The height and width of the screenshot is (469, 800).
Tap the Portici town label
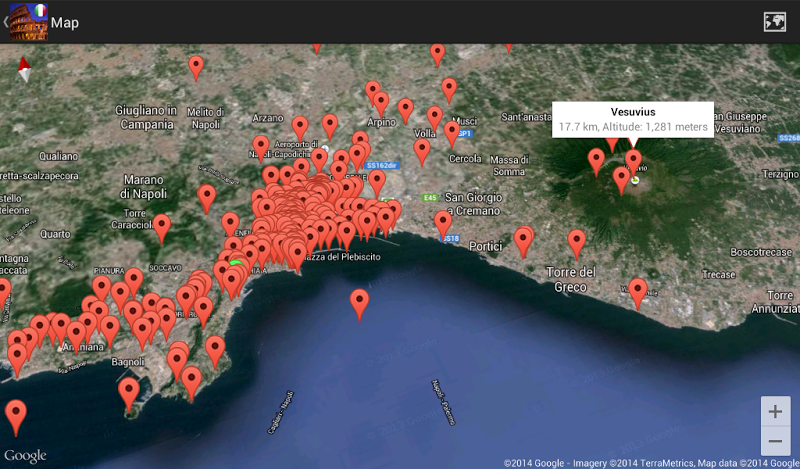pyautogui.click(x=485, y=246)
